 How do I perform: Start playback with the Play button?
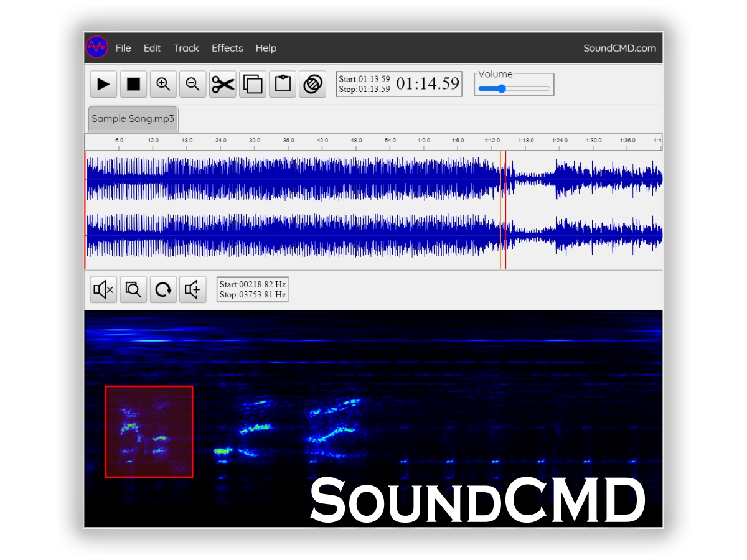pyautogui.click(x=103, y=84)
